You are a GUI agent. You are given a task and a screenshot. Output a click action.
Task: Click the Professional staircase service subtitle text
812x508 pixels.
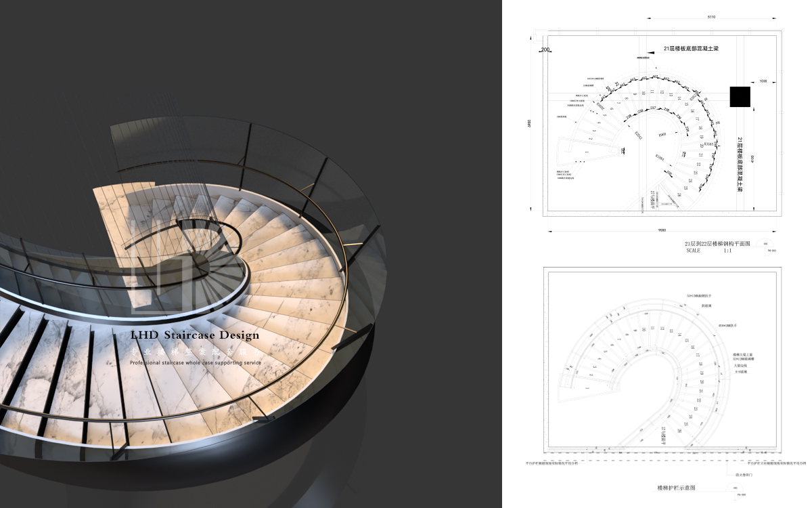(196, 362)
